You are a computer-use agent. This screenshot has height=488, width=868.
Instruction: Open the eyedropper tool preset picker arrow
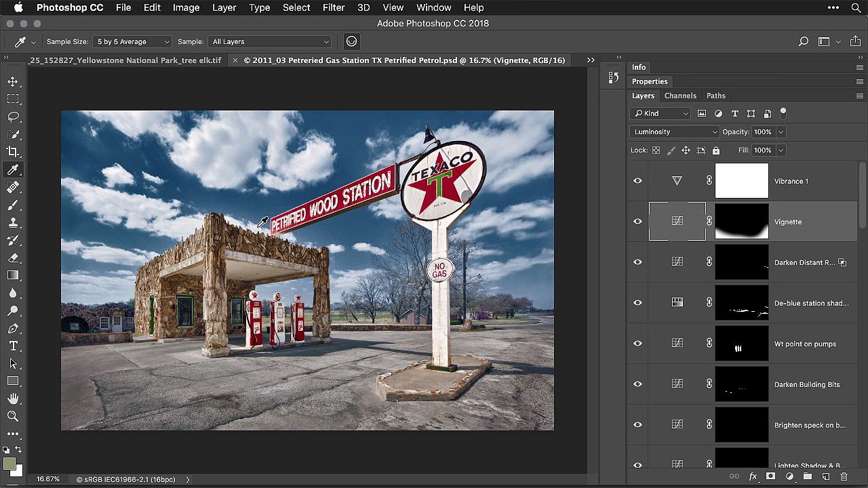pos(33,42)
